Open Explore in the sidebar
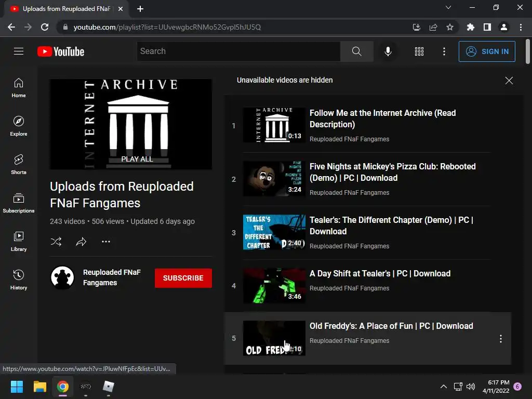The image size is (532, 399). [x=19, y=126]
